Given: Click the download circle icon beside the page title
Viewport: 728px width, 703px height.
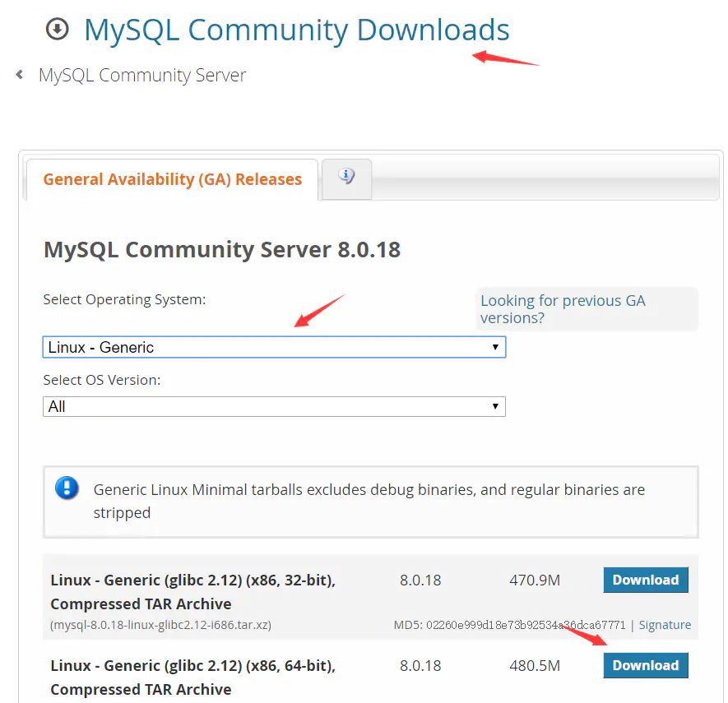Looking at the screenshot, I should click(x=57, y=30).
